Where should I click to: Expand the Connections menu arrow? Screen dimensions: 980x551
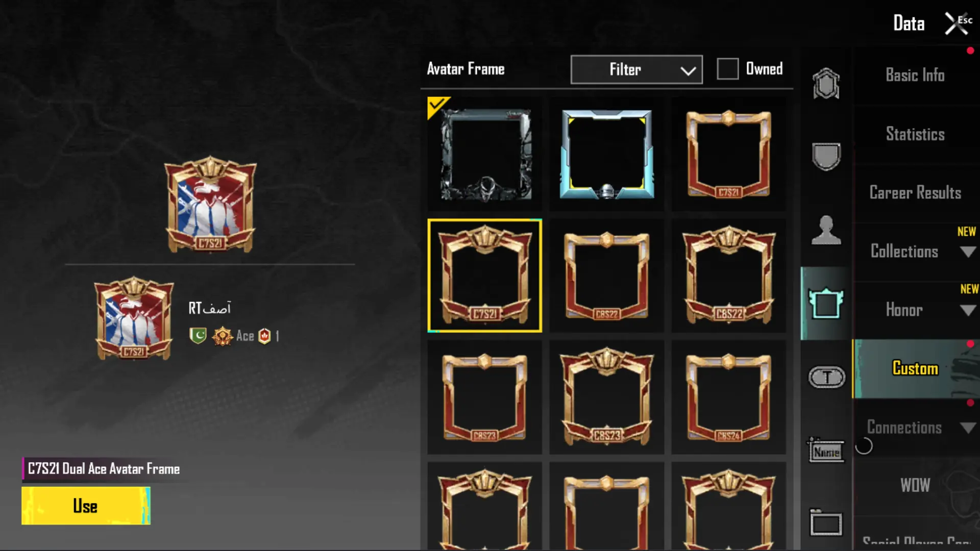pyautogui.click(x=967, y=428)
